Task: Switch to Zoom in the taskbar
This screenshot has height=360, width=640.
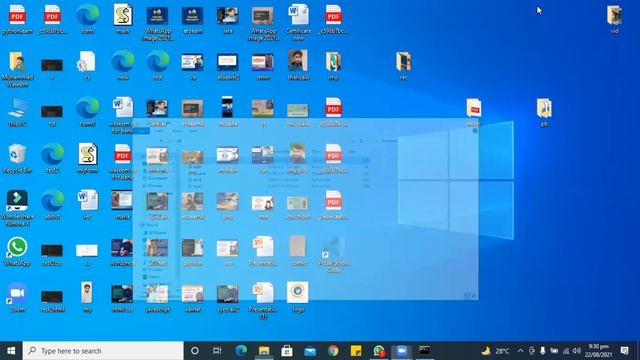Action: pyautogui.click(x=402, y=351)
